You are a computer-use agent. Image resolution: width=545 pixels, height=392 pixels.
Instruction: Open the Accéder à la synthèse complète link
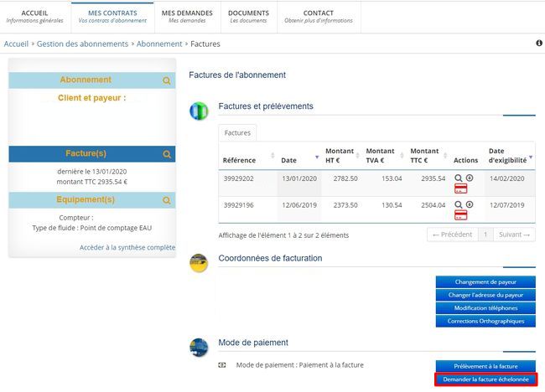coord(127,248)
